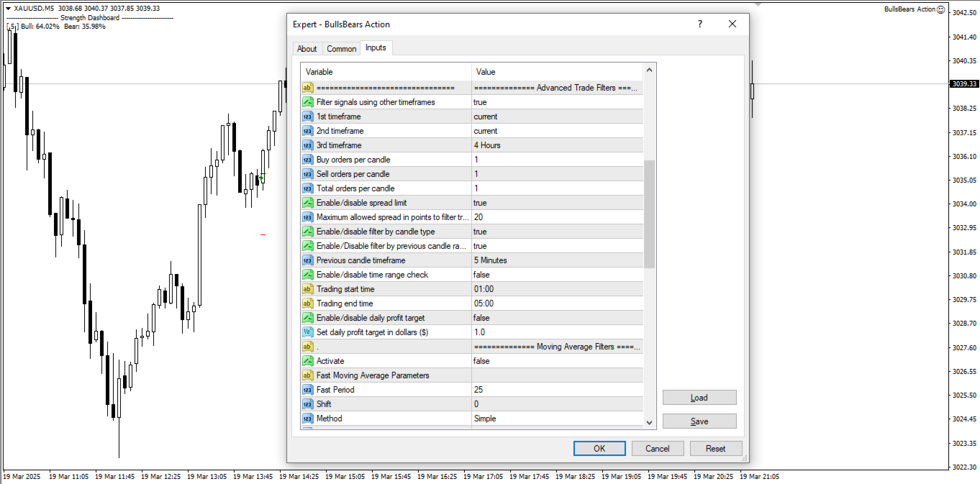Image resolution: width=980 pixels, height=484 pixels.
Task: Edit the maximum spread value 20
Action: tap(558, 217)
